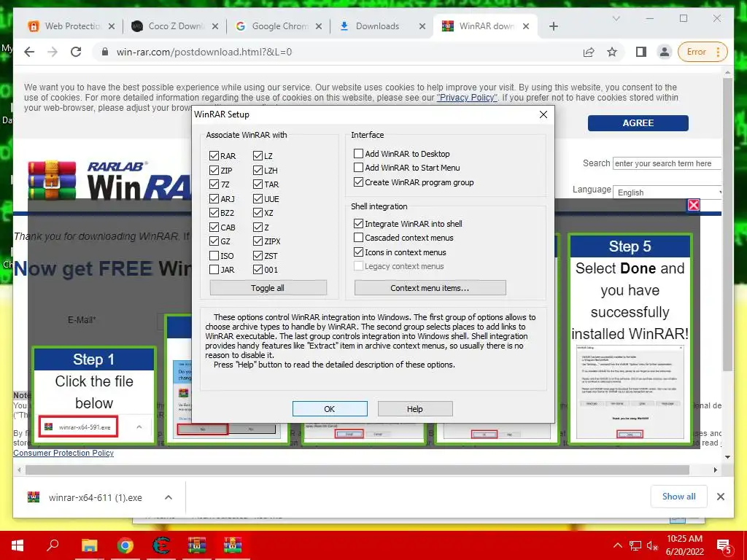Disable Icons in context menus
The image size is (747, 560).
(x=358, y=252)
